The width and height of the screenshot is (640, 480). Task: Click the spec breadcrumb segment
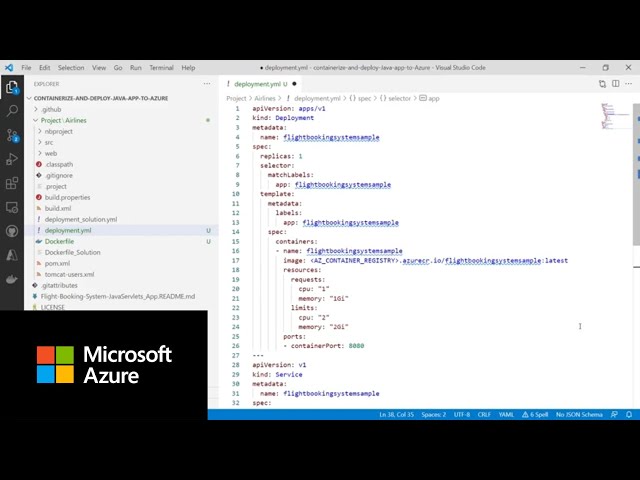(360, 98)
